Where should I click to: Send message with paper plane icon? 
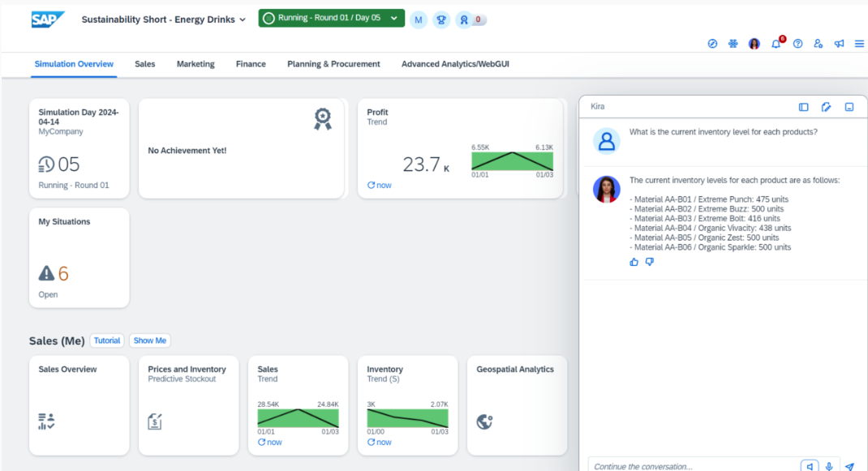click(x=849, y=467)
